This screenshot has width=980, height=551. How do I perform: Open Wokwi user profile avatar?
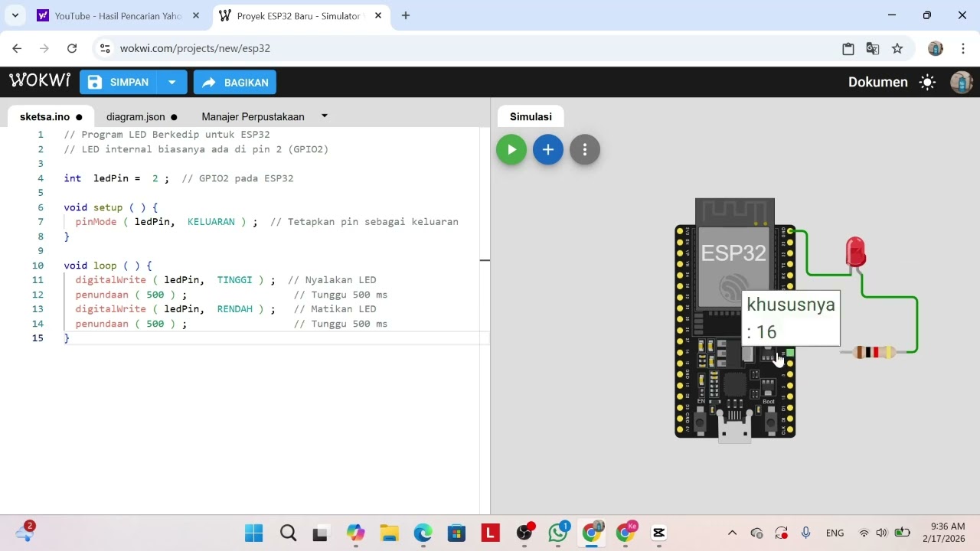(961, 82)
